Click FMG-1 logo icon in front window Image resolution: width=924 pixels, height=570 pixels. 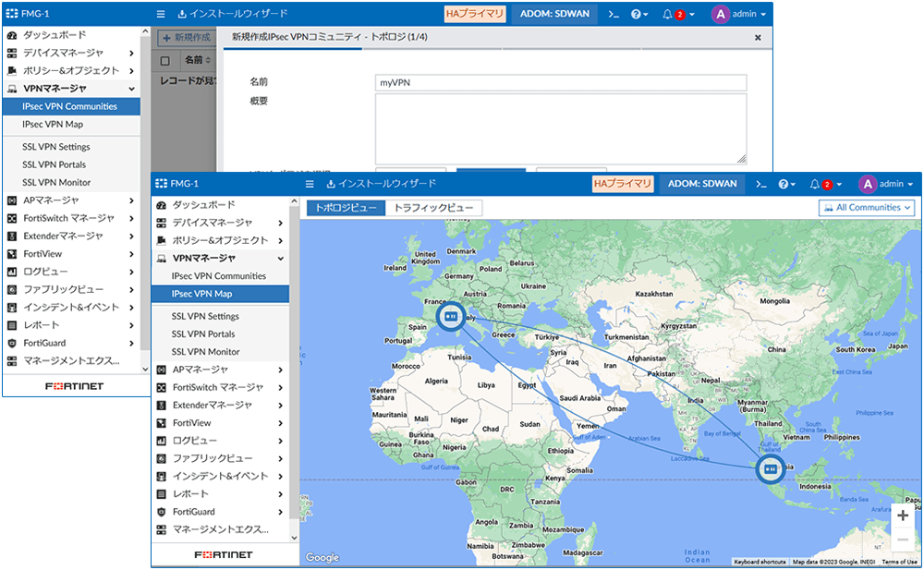coord(161,184)
